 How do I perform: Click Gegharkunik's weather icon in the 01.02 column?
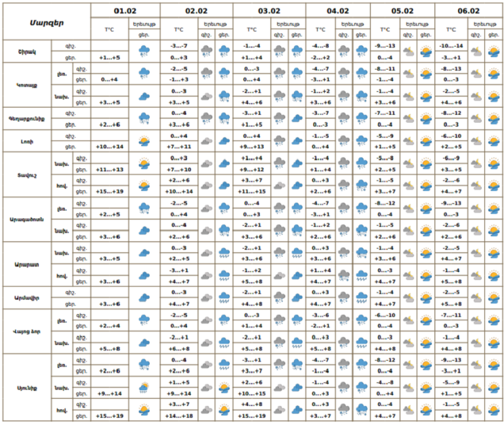tap(144, 119)
